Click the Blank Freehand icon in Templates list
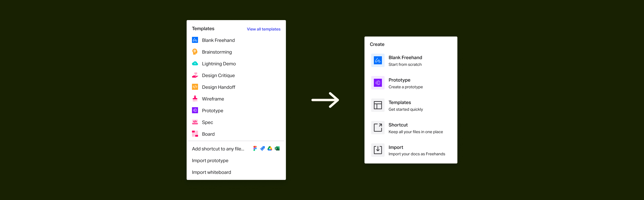 [195, 40]
